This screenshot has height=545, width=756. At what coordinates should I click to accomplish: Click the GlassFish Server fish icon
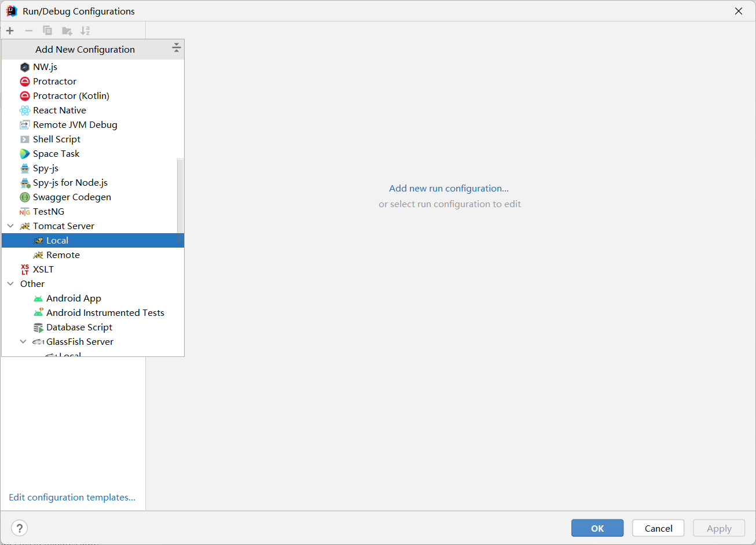click(38, 342)
